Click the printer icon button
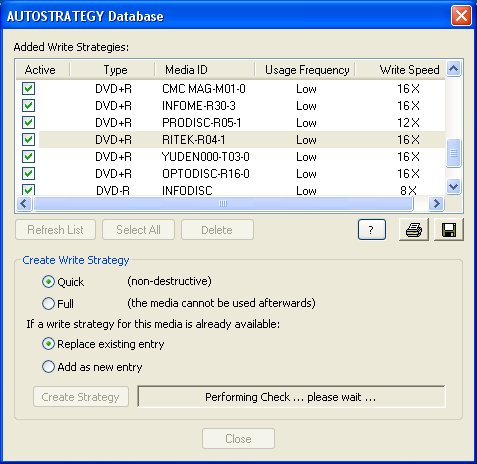Viewport: 477px width, 464px height. [414, 230]
